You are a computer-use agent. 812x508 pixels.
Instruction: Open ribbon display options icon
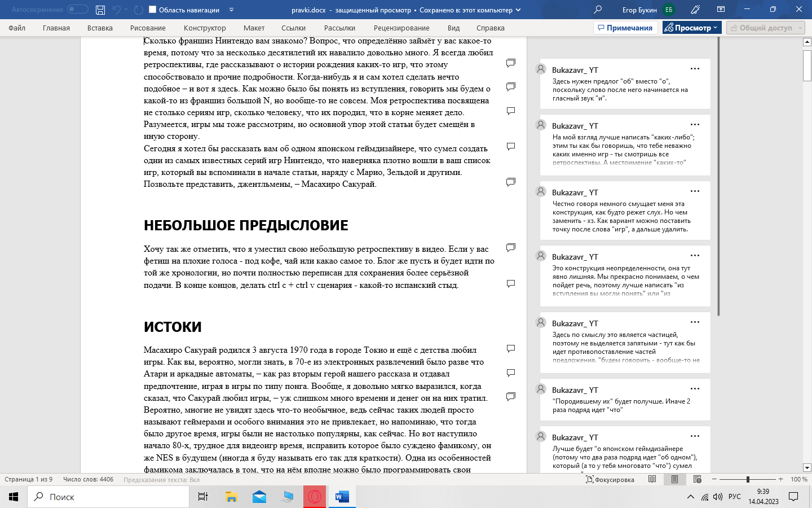tap(721, 10)
